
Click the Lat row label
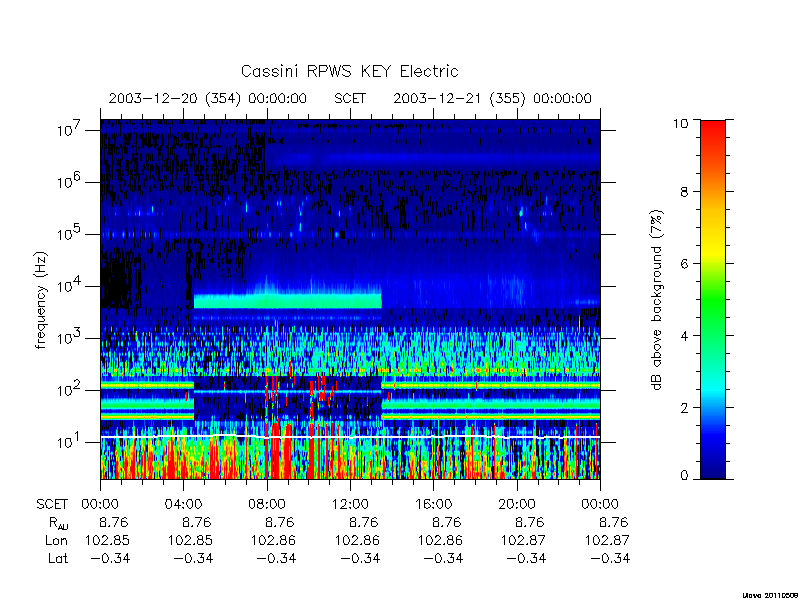point(58,559)
